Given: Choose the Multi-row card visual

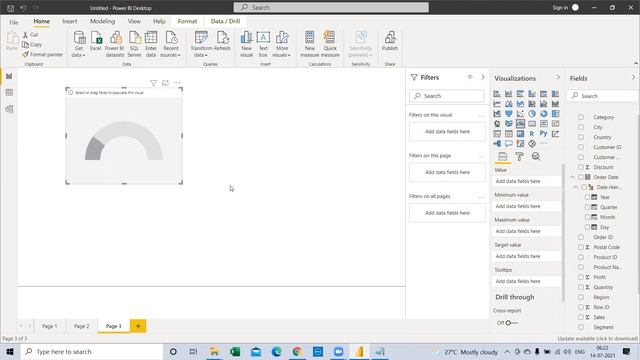Looking at the screenshot, I should (x=544, y=124).
